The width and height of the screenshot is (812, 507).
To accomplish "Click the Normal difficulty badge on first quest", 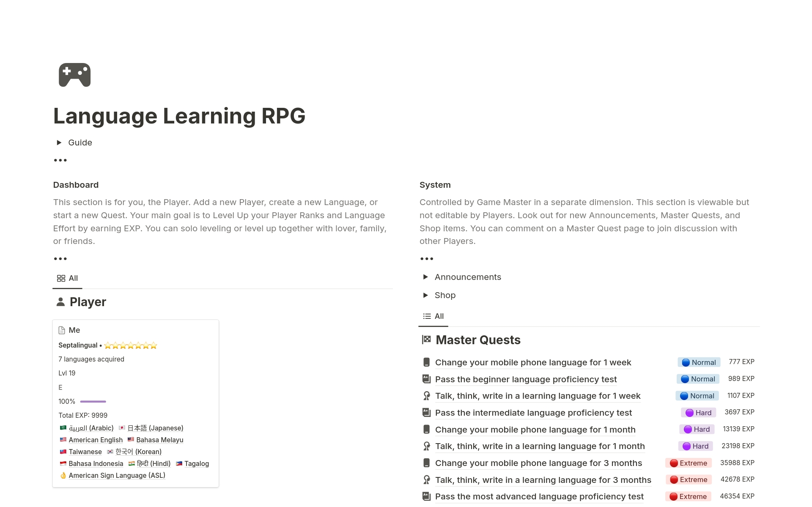I will (x=698, y=362).
